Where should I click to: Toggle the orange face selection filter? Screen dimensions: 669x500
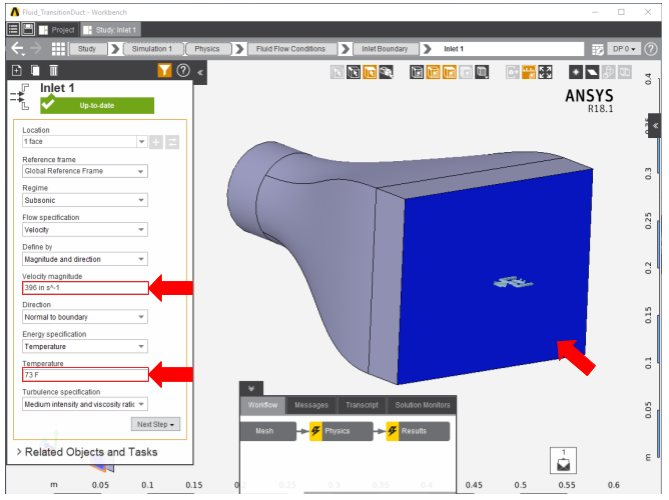point(370,72)
